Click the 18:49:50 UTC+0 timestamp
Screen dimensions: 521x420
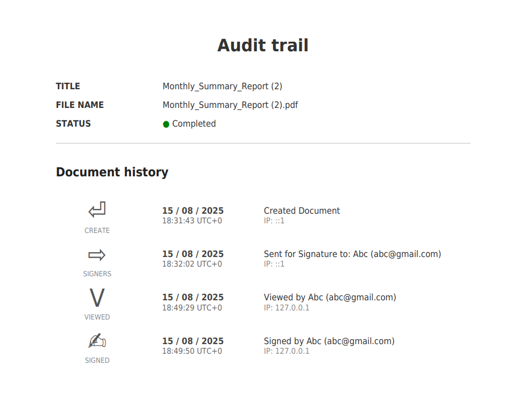(x=192, y=351)
